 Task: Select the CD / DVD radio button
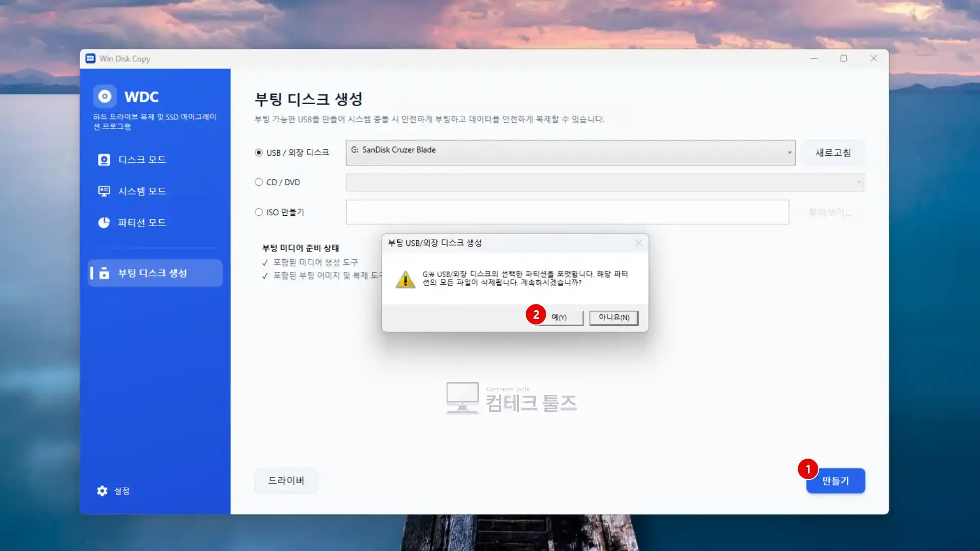[x=259, y=182]
